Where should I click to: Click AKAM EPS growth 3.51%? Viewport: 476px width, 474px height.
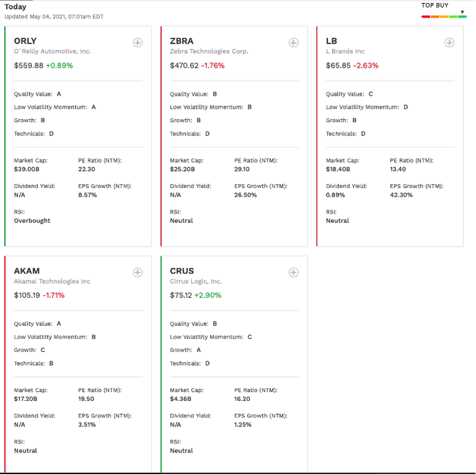(87, 425)
